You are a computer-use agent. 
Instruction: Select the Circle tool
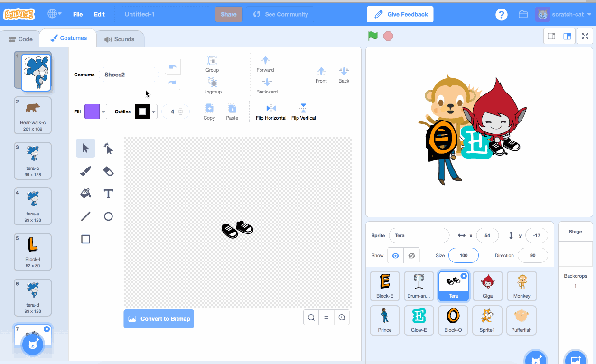[x=108, y=216]
